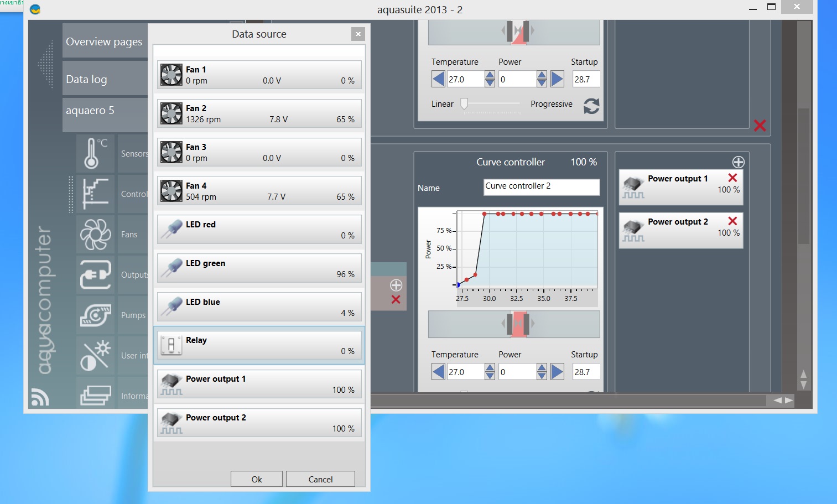Select Relay in the data source list

click(259, 345)
